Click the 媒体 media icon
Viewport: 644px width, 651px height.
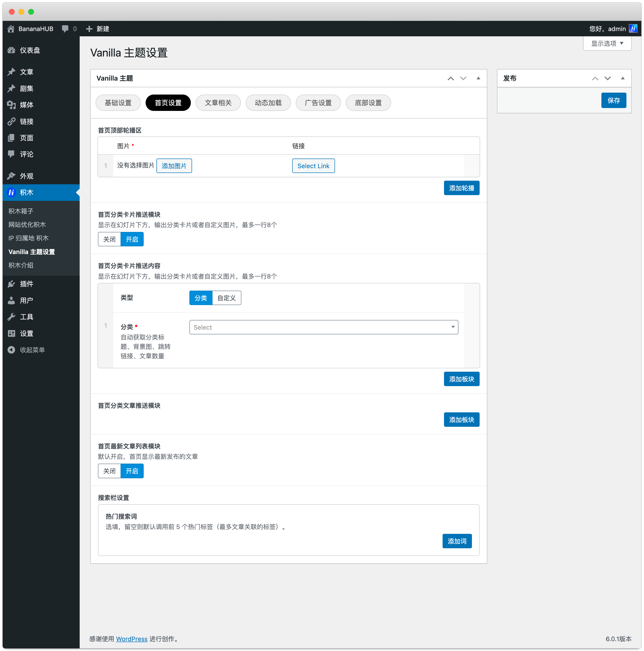pyautogui.click(x=12, y=105)
